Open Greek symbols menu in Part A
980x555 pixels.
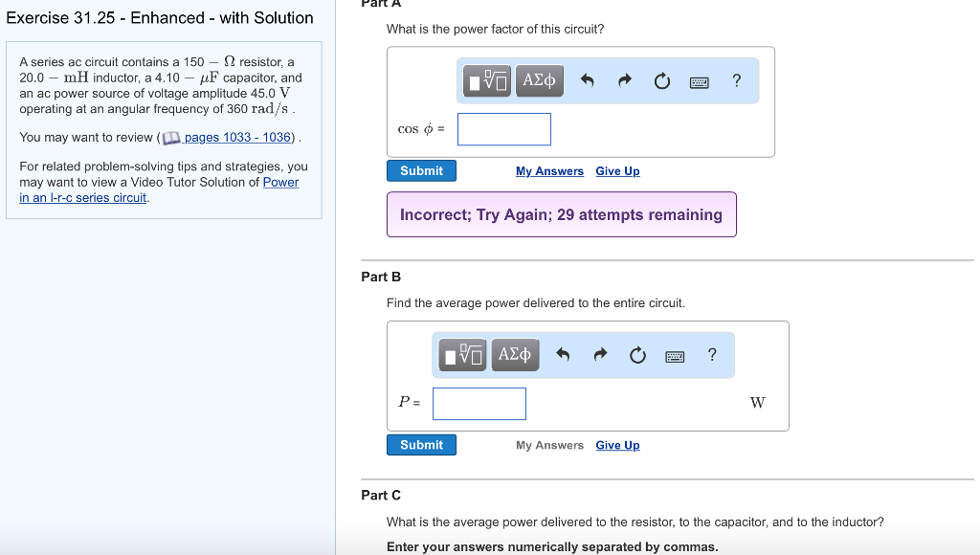[540, 81]
